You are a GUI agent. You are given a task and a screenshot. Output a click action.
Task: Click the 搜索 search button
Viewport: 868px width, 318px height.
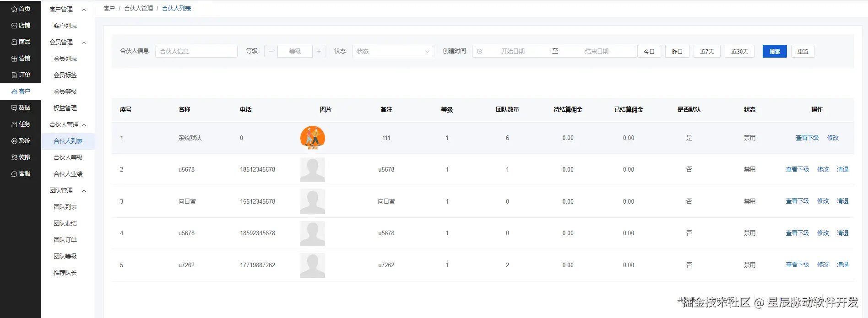(775, 51)
